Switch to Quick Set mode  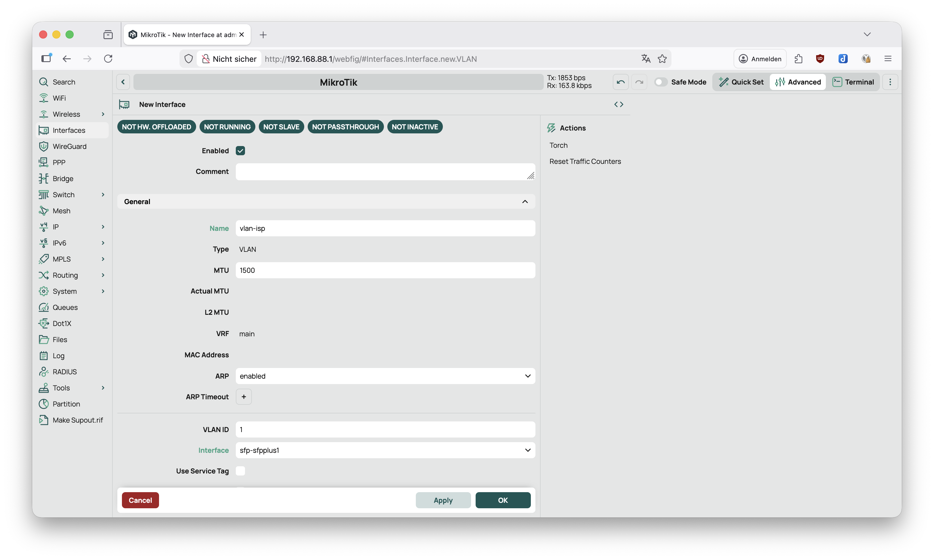tap(741, 82)
